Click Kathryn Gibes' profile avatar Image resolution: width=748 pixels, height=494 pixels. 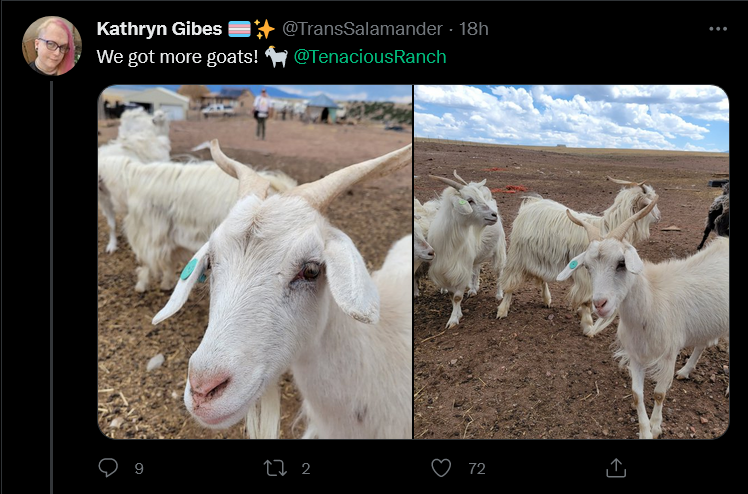click(52, 46)
